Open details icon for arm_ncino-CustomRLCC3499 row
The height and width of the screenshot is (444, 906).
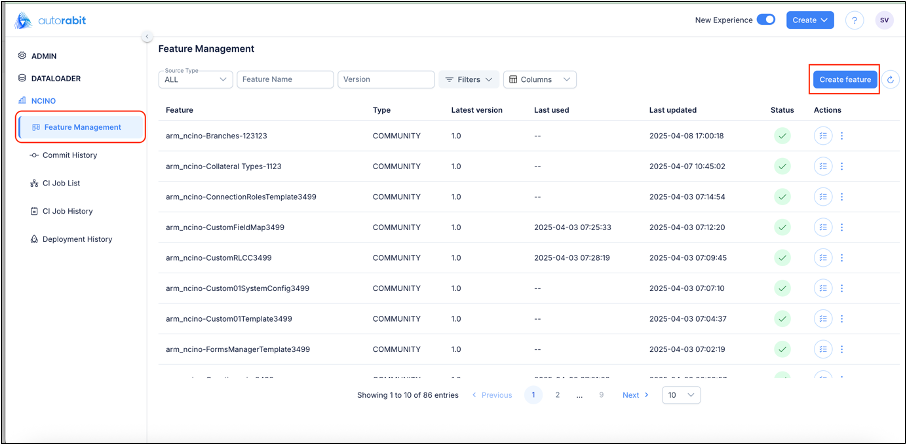[823, 257]
